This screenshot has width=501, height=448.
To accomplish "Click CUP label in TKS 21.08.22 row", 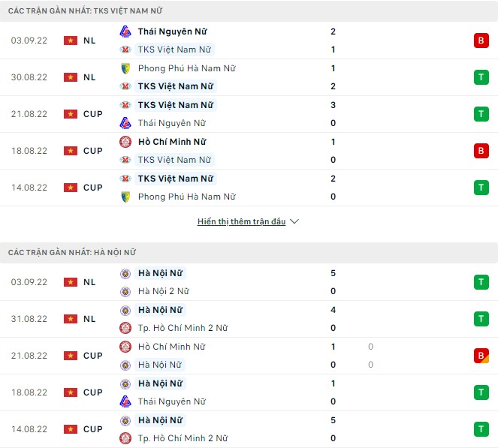I will (x=93, y=114).
